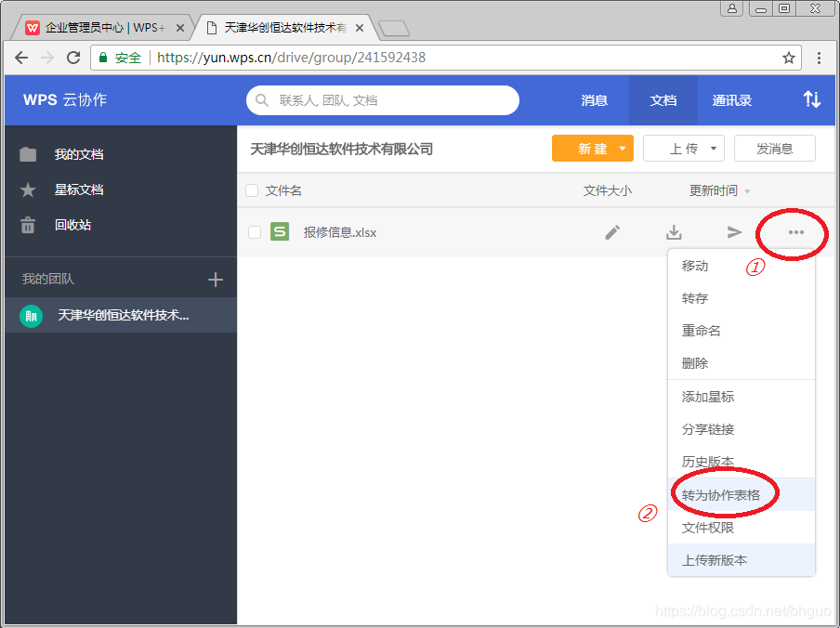
Task: Click the 联系人, 团队, 文档 search field
Action: (x=383, y=100)
